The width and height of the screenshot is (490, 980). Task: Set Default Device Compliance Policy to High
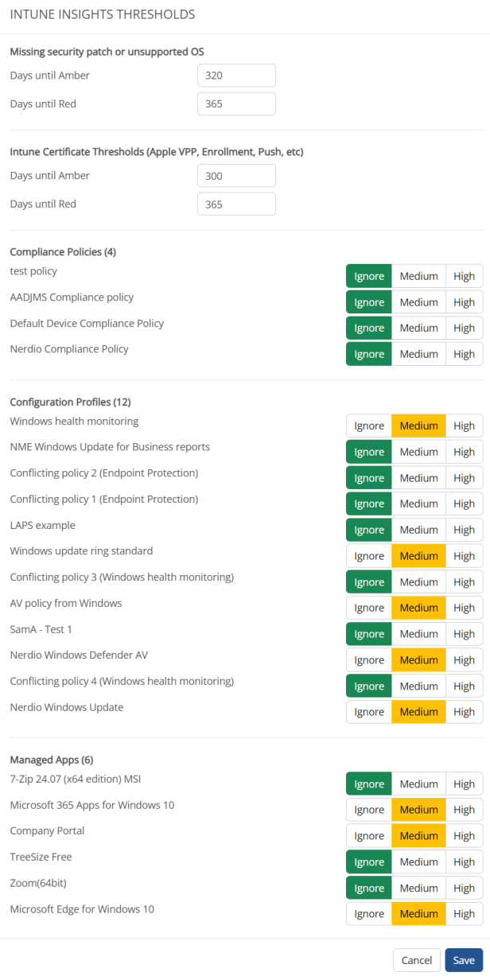tap(465, 328)
